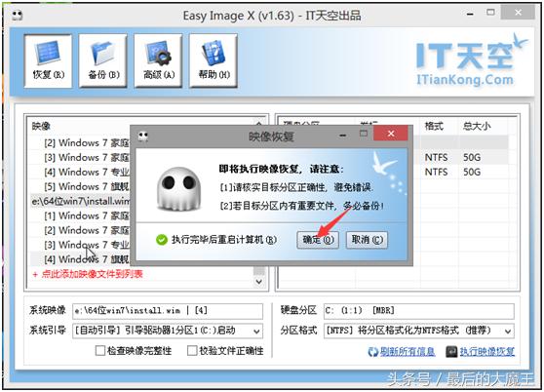
Task: Enable 检查映像完整性 checkbox
Action: pyautogui.click(x=100, y=351)
